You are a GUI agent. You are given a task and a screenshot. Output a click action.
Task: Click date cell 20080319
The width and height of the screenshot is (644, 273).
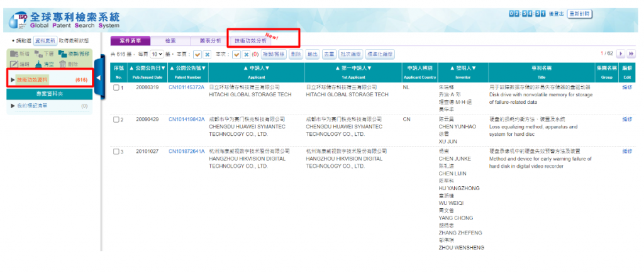pyautogui.click(x=146, y=87)
